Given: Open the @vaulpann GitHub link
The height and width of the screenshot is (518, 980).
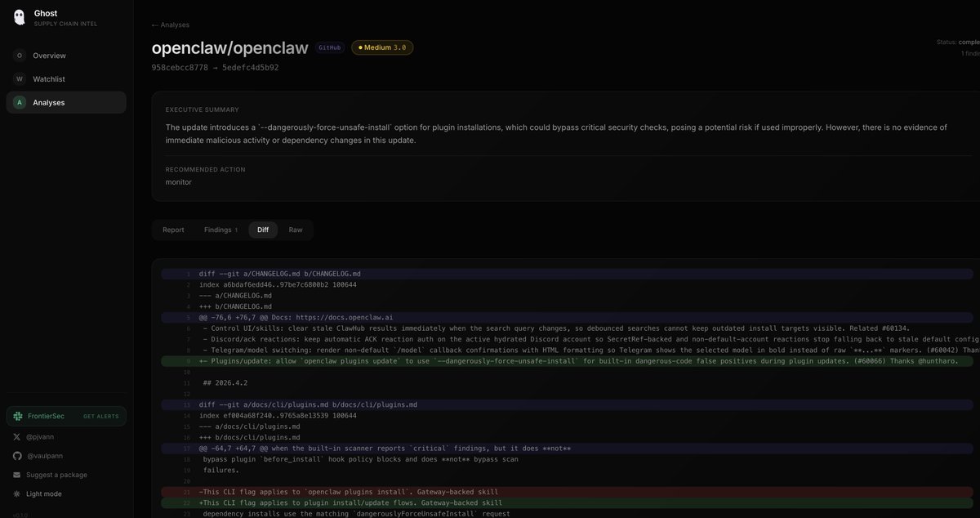Looking at the screenshot, I should pyautogui.click(x=47, y=456).
